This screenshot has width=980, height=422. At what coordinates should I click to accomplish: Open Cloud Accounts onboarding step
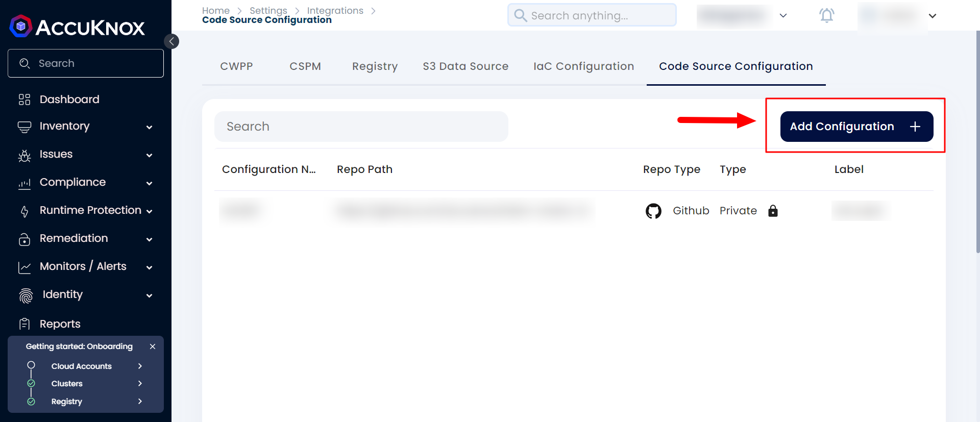click(82, 366)
